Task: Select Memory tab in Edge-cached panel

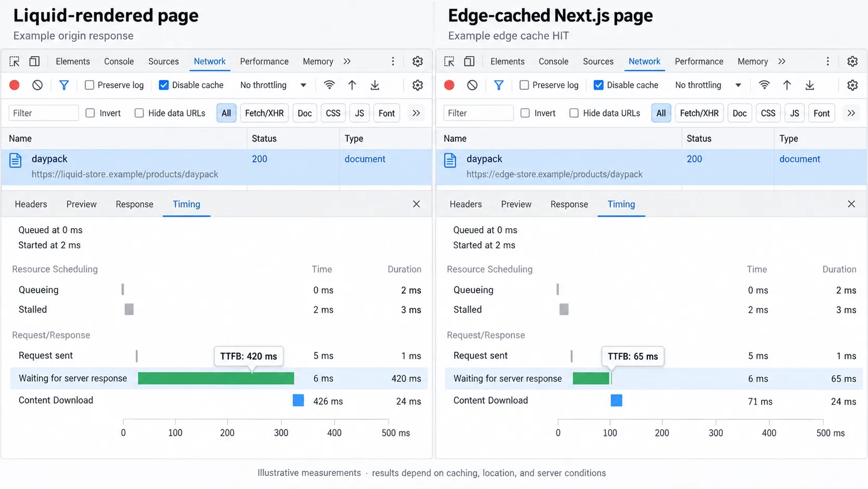Action: pos(753,61)
